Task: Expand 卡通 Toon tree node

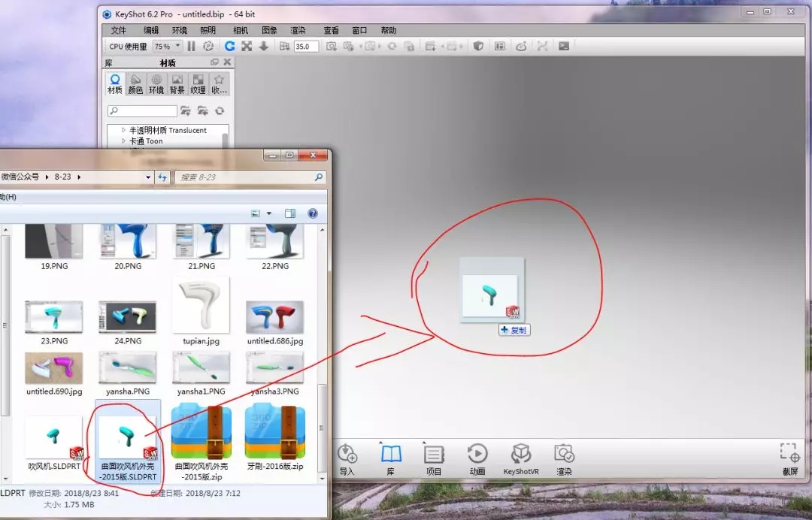Action: (x=123, y=141)
